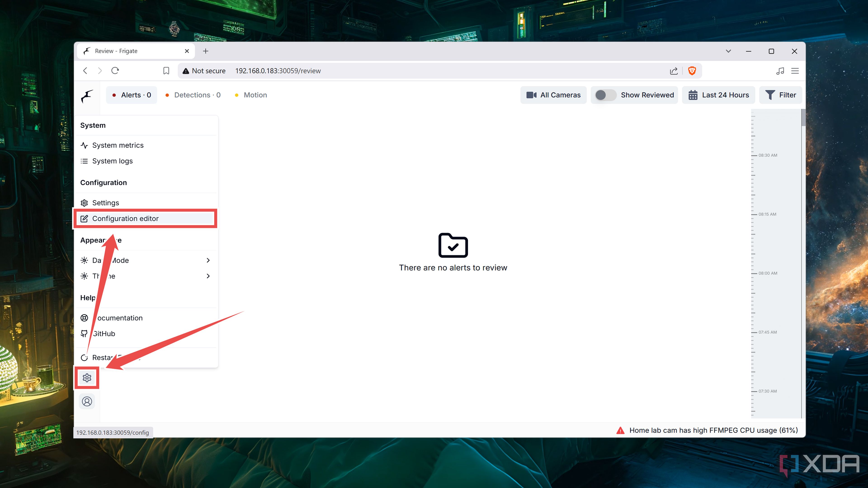Click the share page icon in the address bar
Viewport: 868px width, 488px height.
tap(674, 71)
